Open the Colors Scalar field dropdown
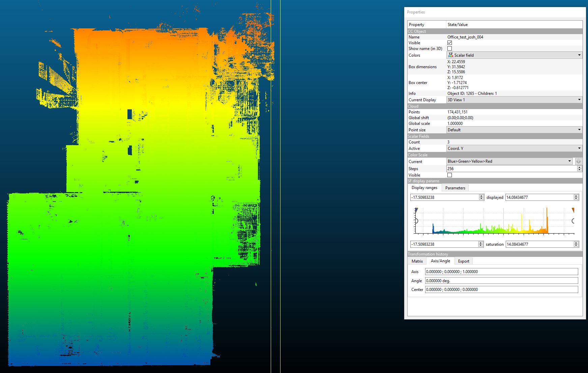Viewport: 588px width, 373px height. coord(514,55)
